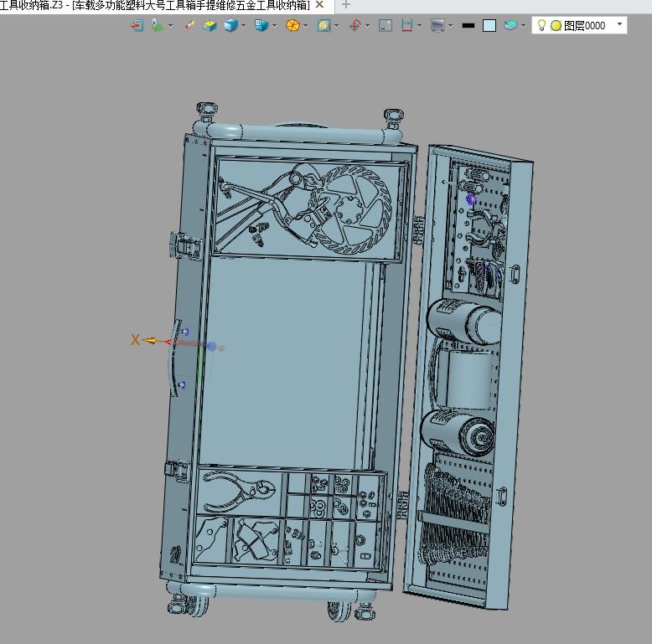Open dropdown beside the view plane cube icon
The image size is (652, 644).
point(274,26)
